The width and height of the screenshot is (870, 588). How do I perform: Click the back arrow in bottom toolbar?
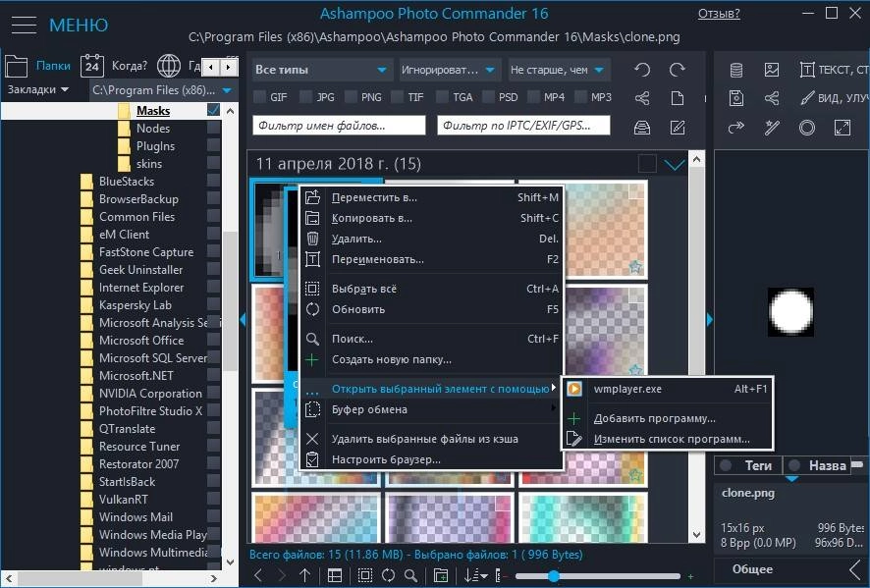pos(258,576)
